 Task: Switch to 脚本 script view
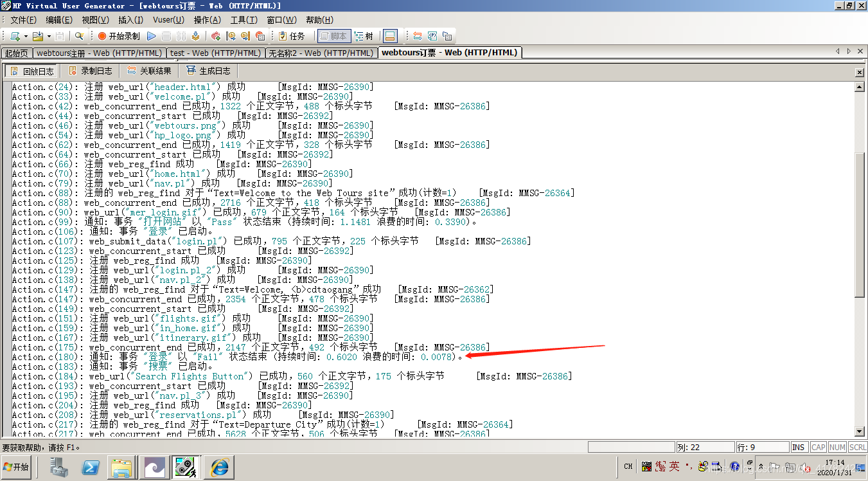coord(334,36)
